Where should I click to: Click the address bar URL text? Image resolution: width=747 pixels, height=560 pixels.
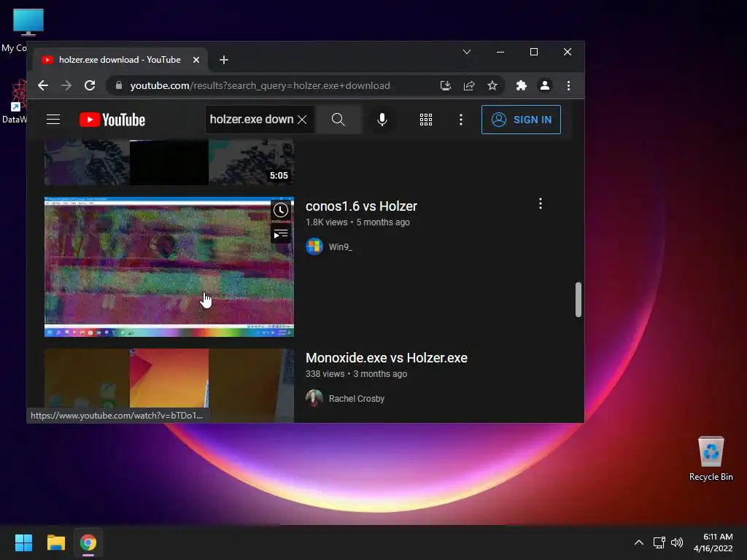(x=260, y=86)
